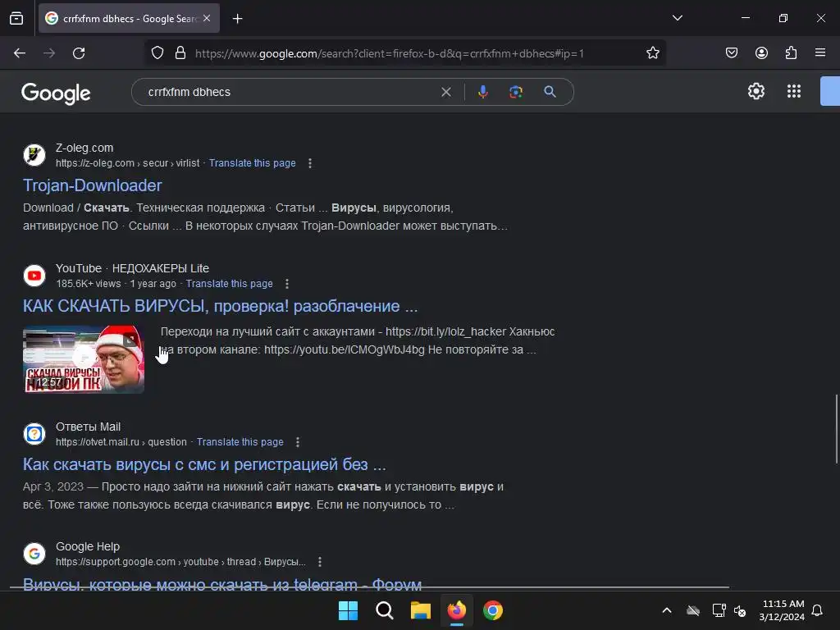Reload the current page
The width and height of the screenshot is (840, 630).
coord(79,53)
